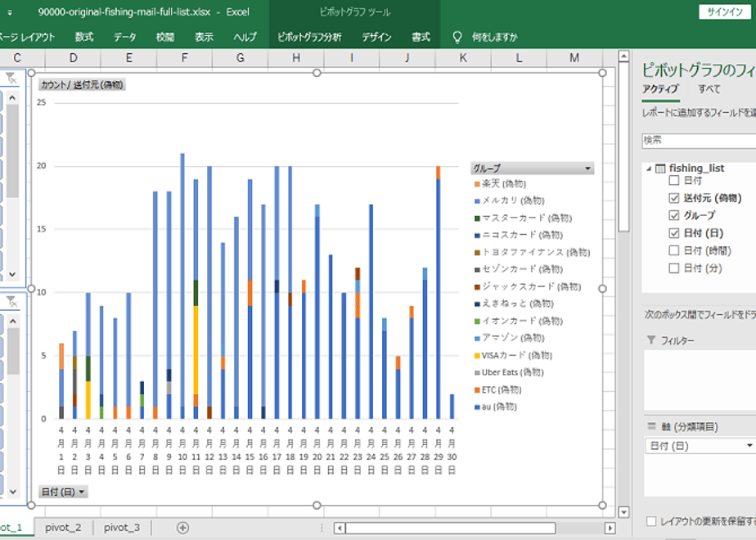
Task: Click the worksheet vertical scroll up arrow
Action: click(623, 56)
